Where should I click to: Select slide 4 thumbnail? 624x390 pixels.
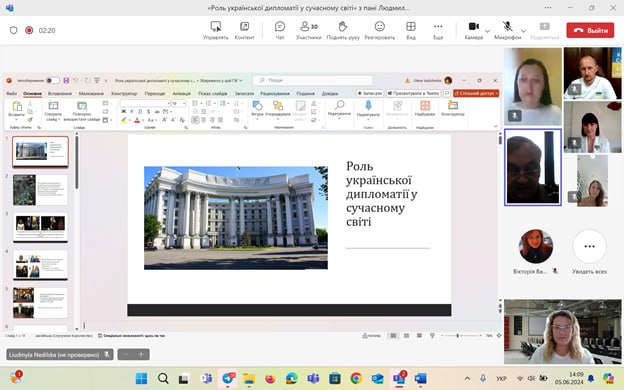(x=40, y=265)
